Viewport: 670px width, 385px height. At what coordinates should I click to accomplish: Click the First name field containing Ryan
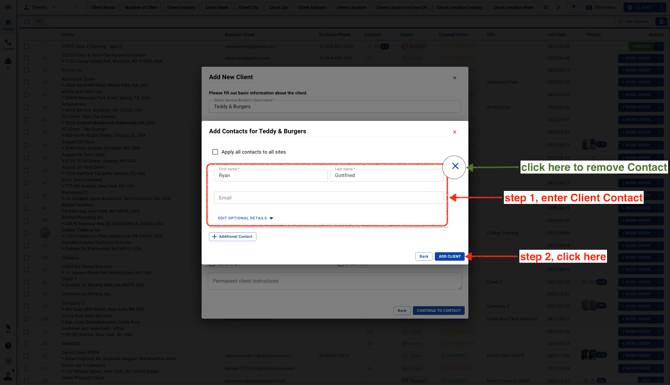click(270, 175)
